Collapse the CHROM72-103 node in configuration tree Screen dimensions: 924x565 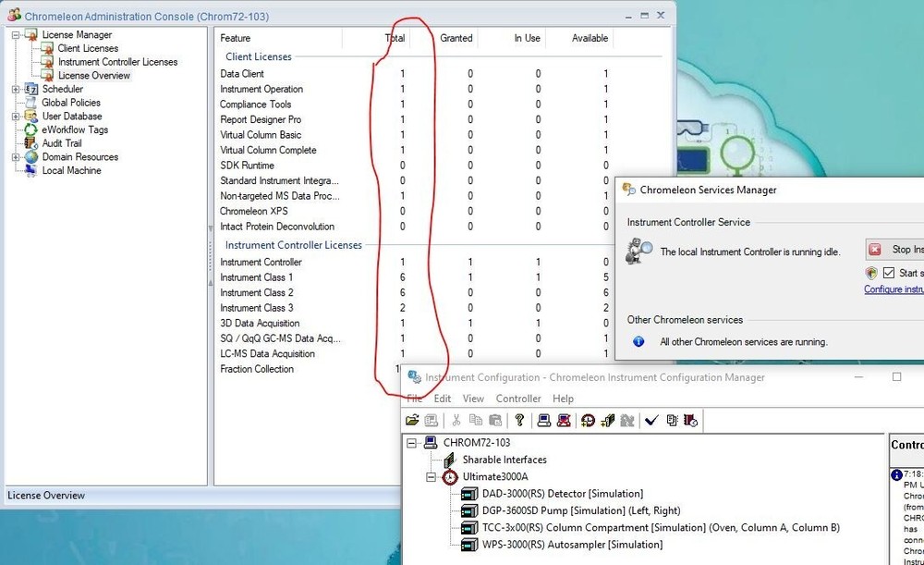point(412,443)
